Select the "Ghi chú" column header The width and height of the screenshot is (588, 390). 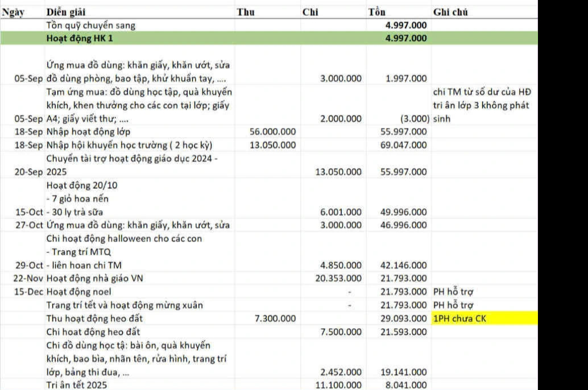(x=450, y=12)
